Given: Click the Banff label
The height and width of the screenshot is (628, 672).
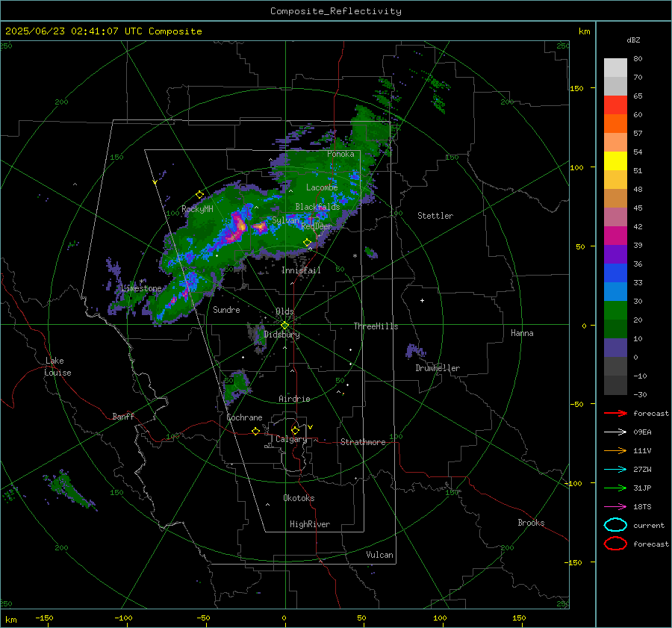Looking at the screenshot, I should pos(123,417).
